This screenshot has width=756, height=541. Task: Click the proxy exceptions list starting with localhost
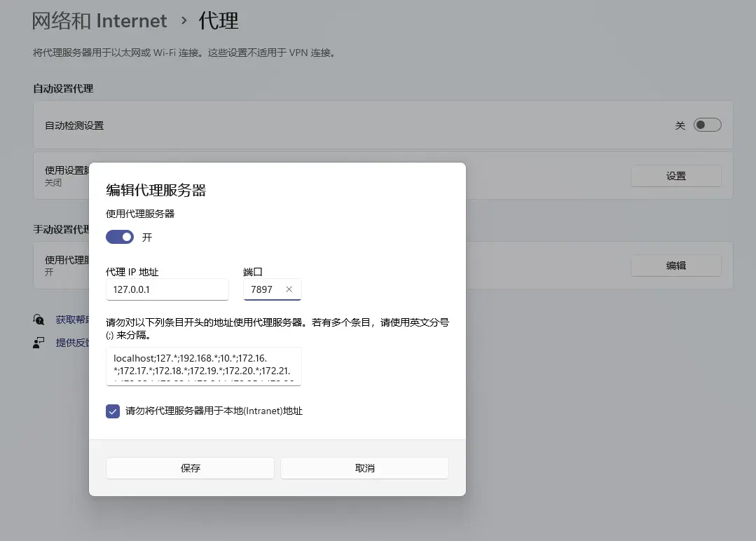pos(203,366)
